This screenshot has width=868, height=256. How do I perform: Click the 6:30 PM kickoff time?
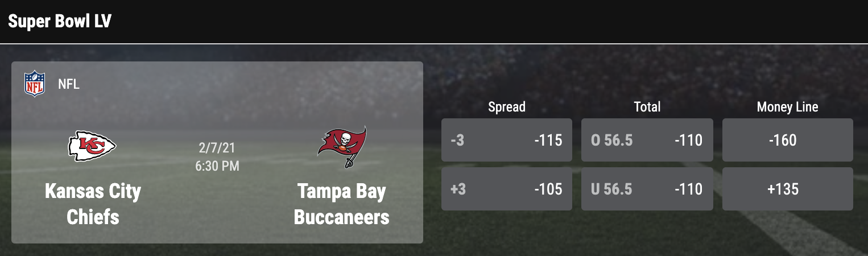click(x=217, y=166)
